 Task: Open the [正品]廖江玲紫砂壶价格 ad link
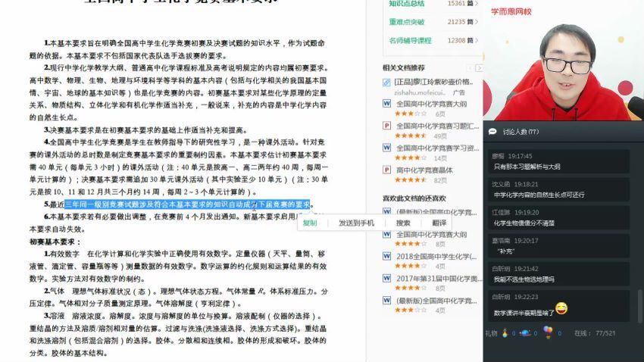click(x=433, y=82)
